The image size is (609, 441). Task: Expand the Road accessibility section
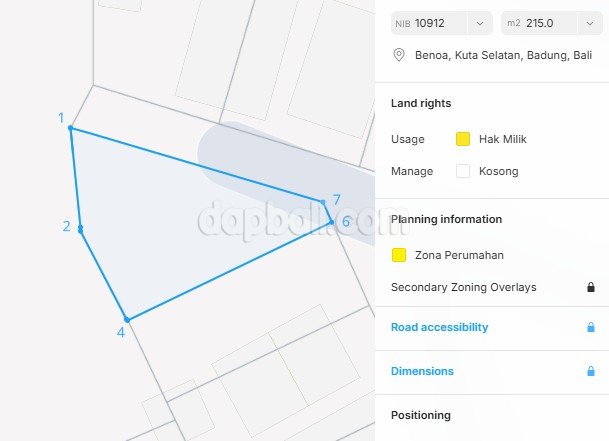tap(439, 327)
